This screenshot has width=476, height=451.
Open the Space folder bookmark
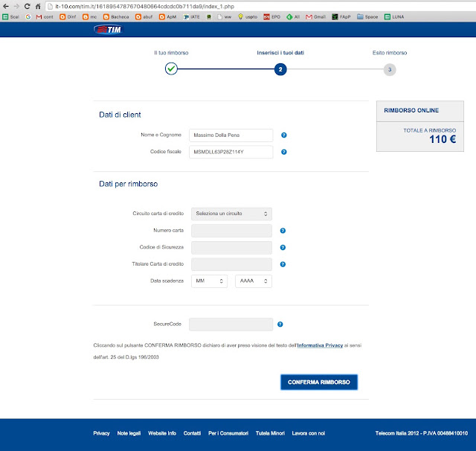tap(367, 17)
